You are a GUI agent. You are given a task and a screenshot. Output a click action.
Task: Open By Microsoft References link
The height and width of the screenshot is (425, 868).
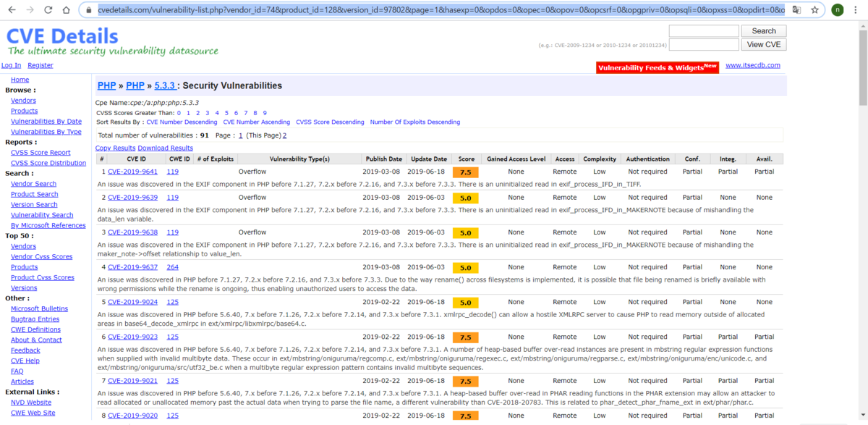(48, 225)
